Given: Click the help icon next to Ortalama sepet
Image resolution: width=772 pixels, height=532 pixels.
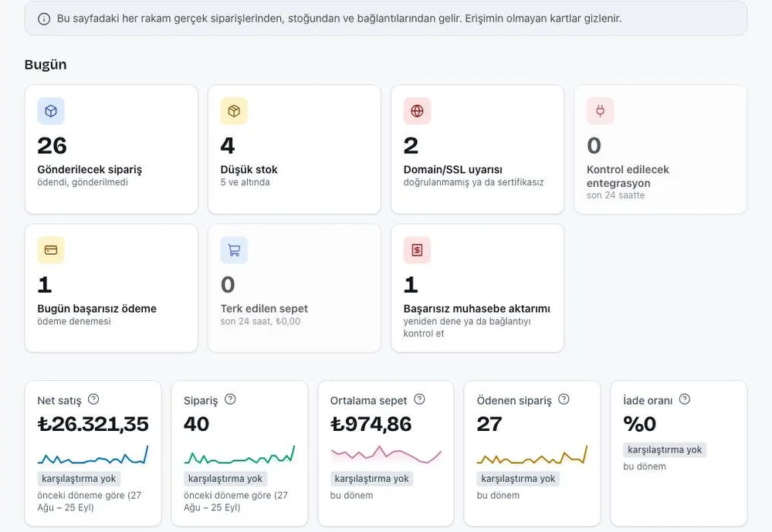Looking at the screenshot, I should tap(419, 399).
